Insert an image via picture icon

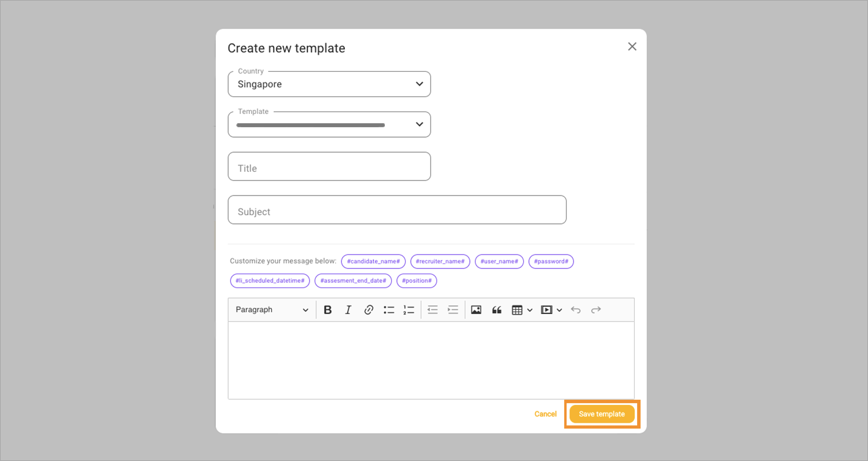pos(476,310)
